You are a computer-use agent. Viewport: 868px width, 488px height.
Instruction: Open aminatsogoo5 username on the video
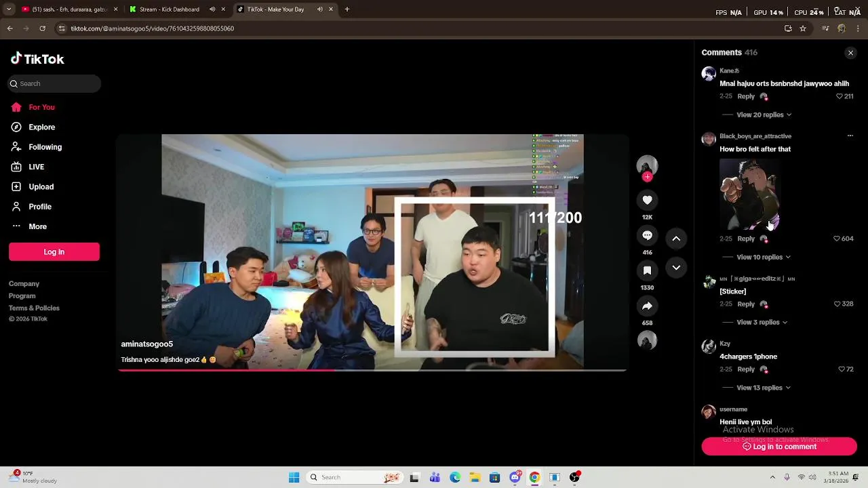point(146,344)
